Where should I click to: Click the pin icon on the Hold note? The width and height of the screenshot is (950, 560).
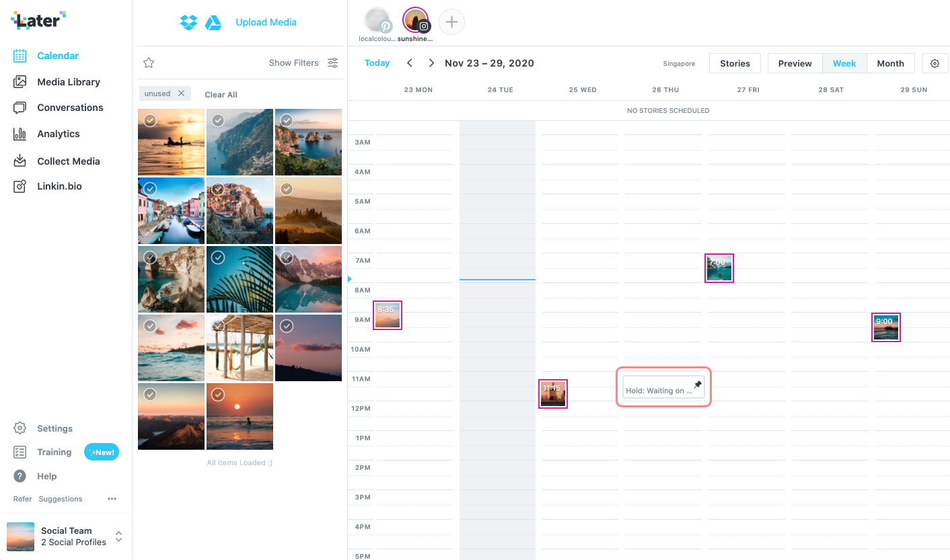coord(698,385)
